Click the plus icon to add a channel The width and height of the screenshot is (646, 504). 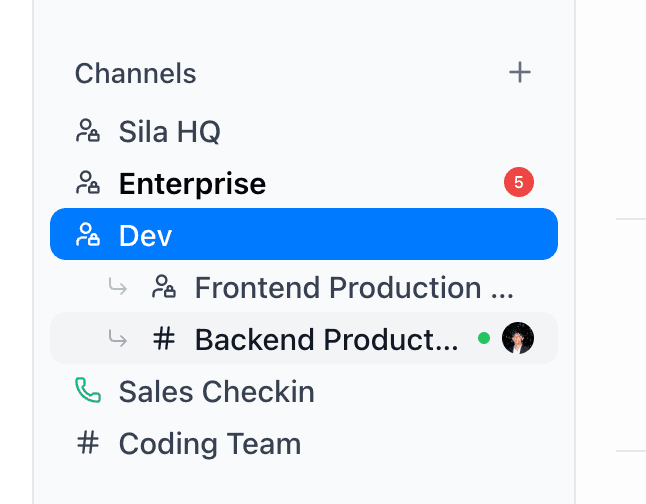(x=520, y=73)
